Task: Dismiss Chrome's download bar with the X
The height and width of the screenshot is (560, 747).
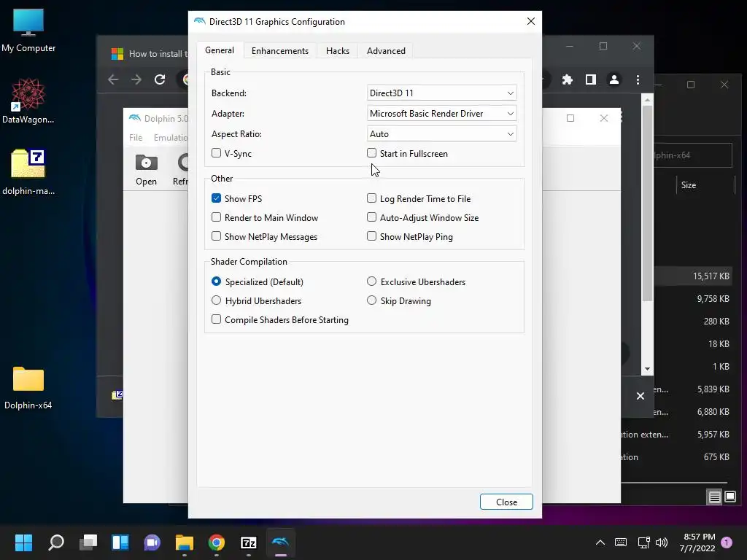Action: click(x=640, y=396)
